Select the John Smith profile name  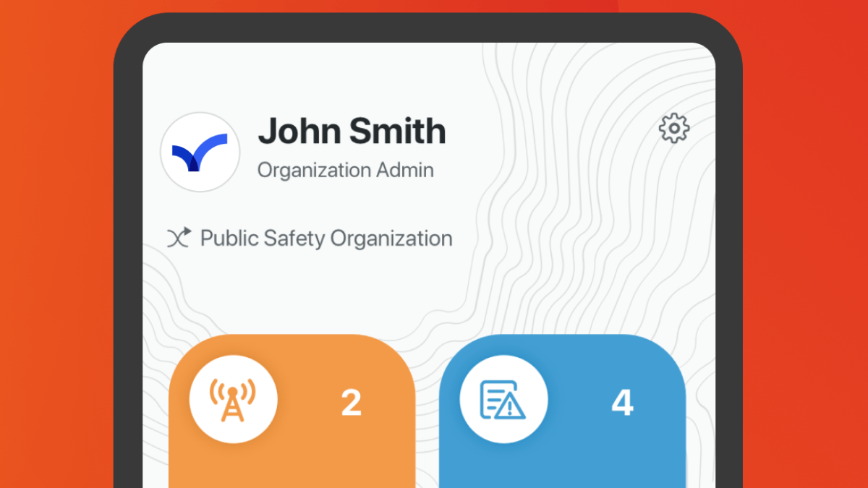click(x=352, y=132)
